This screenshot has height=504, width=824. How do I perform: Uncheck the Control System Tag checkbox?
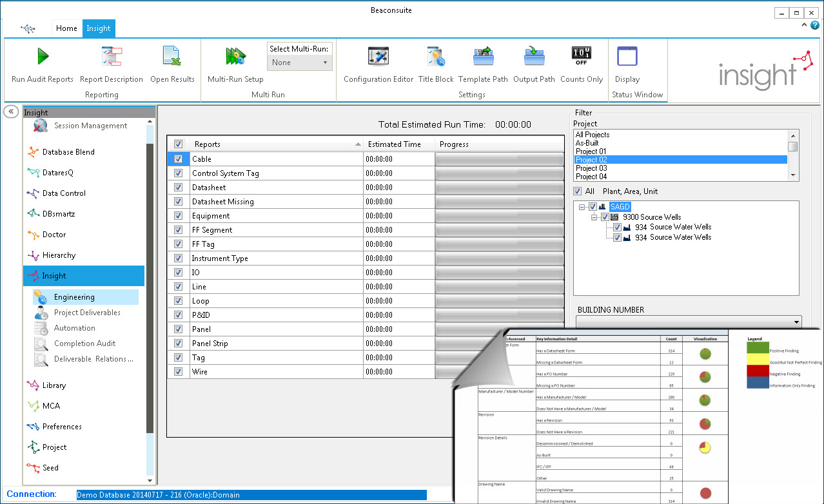[x=179, y=173]
